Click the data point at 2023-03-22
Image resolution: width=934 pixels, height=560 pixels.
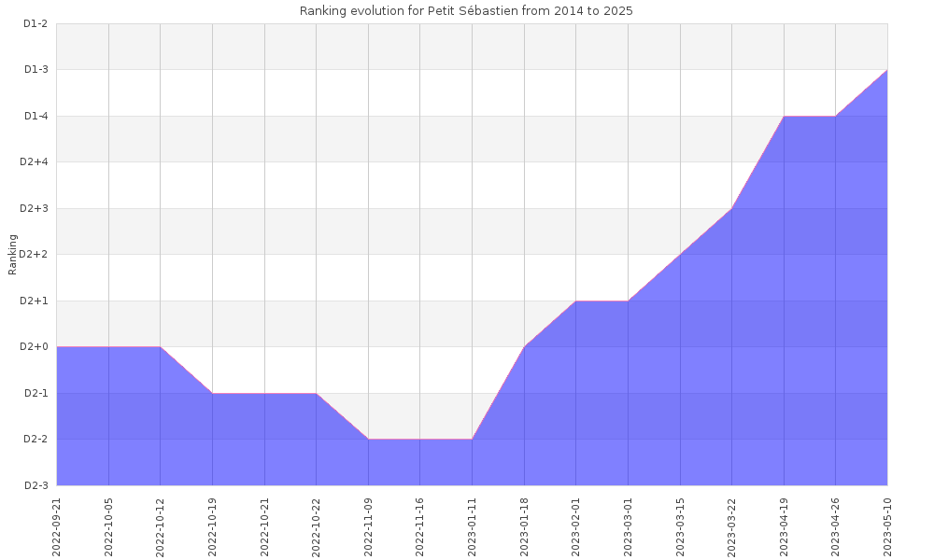(731, 208)
